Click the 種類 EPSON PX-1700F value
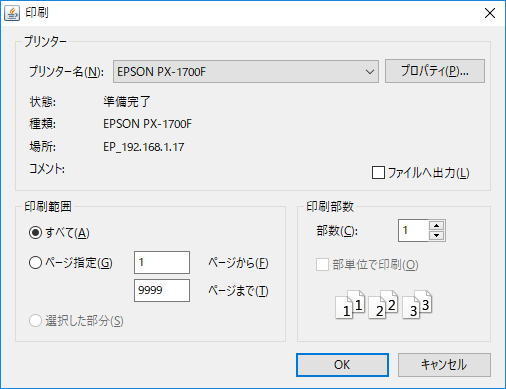The height and width of the screenshot is (389, 506). [148, 124]
